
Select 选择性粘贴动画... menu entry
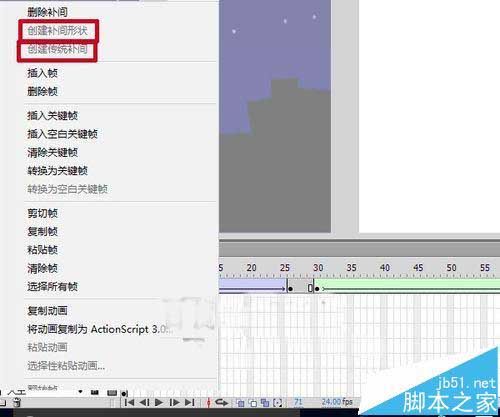pos(66,366)
